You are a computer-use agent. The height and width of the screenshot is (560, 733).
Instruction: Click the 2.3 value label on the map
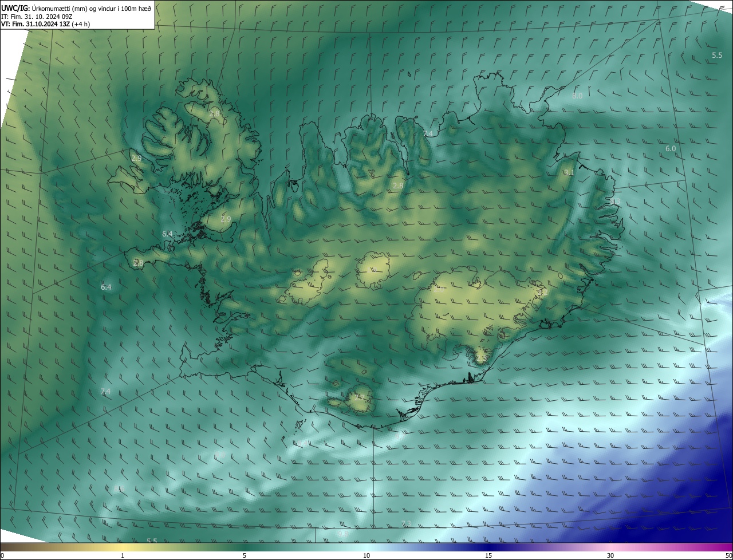click(480, 358)
